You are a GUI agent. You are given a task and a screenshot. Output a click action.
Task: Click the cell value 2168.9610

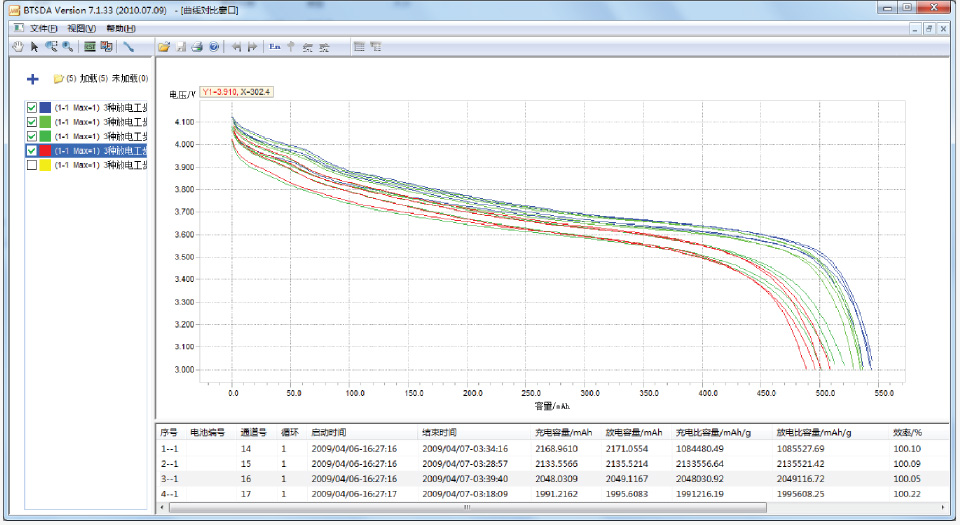pos(556,449)
